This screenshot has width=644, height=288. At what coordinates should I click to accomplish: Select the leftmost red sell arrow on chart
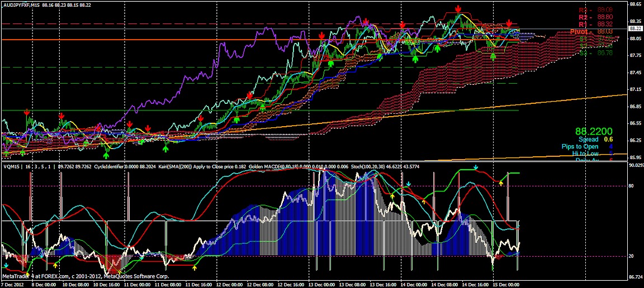coord(27,113)
